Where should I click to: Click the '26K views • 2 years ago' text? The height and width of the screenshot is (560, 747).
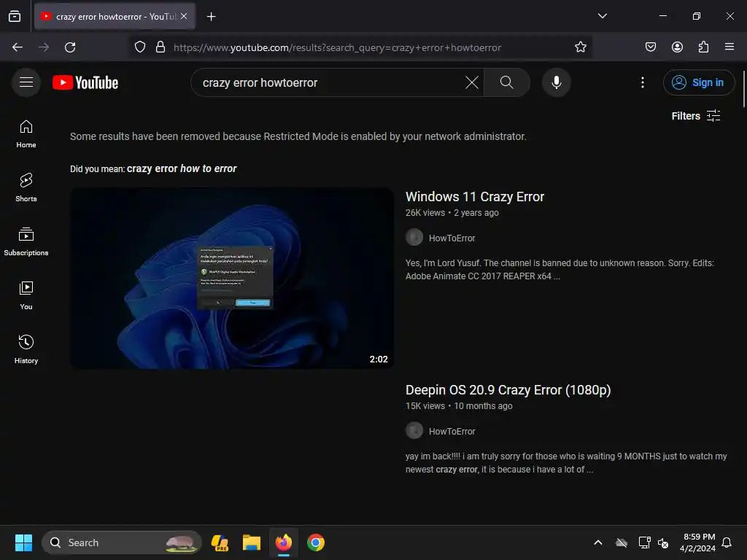[452, 213]
